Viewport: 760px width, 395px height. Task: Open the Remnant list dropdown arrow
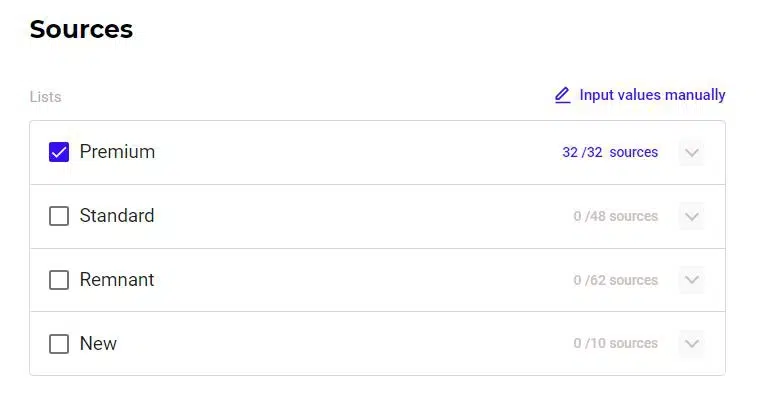[x=692, y=280]
